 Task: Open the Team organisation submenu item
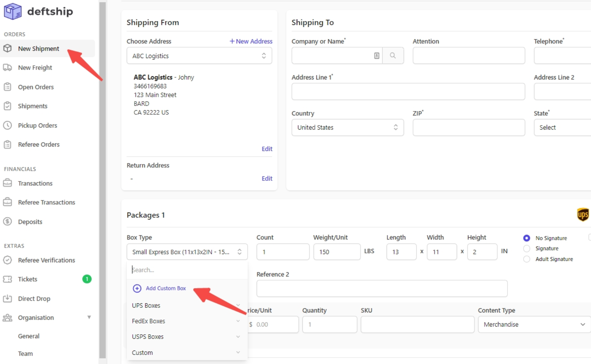coord(25,353)
